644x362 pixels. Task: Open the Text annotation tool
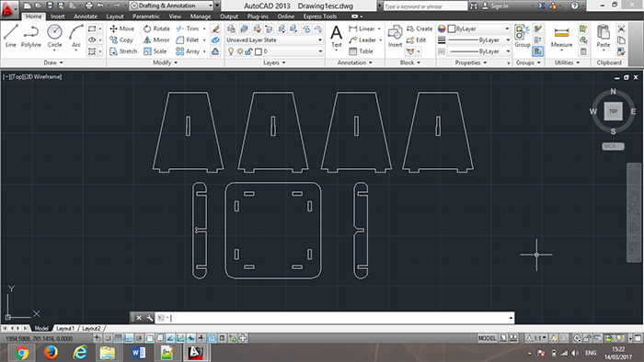(x=337, y=36)
